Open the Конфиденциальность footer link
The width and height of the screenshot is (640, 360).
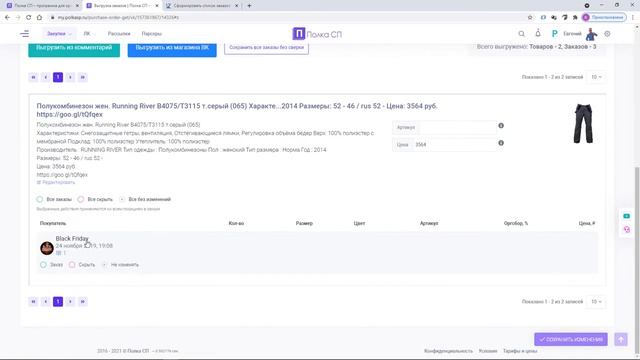pyautogui.click(x=448, y=351)
